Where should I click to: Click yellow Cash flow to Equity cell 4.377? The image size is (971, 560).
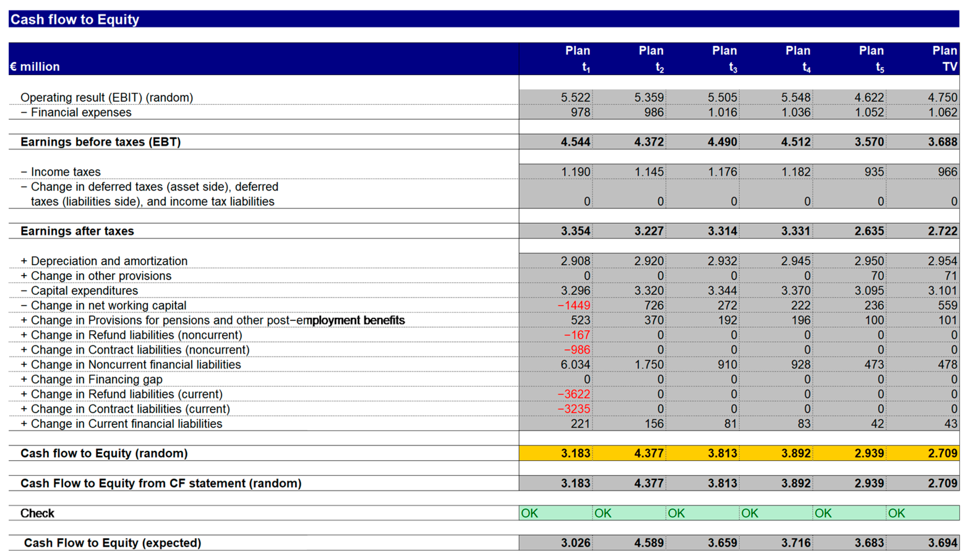pos(648,453)
